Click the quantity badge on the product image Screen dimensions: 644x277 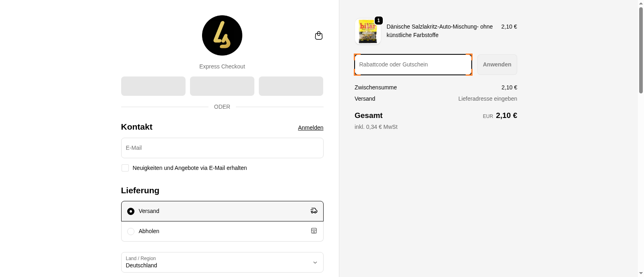[x=378, y=20]
